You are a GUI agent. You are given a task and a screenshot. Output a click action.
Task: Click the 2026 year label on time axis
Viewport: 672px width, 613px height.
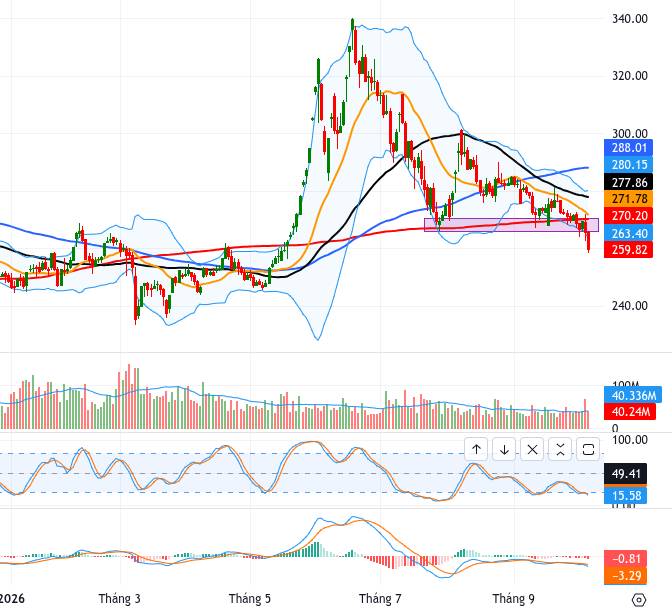pyautogui.click(x=12, y=598)
